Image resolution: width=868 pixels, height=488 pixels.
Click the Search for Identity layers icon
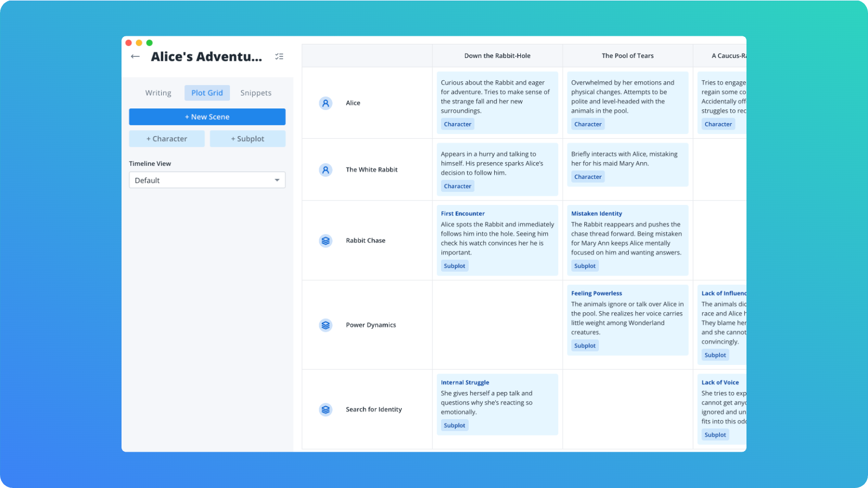tap(325, 409)
